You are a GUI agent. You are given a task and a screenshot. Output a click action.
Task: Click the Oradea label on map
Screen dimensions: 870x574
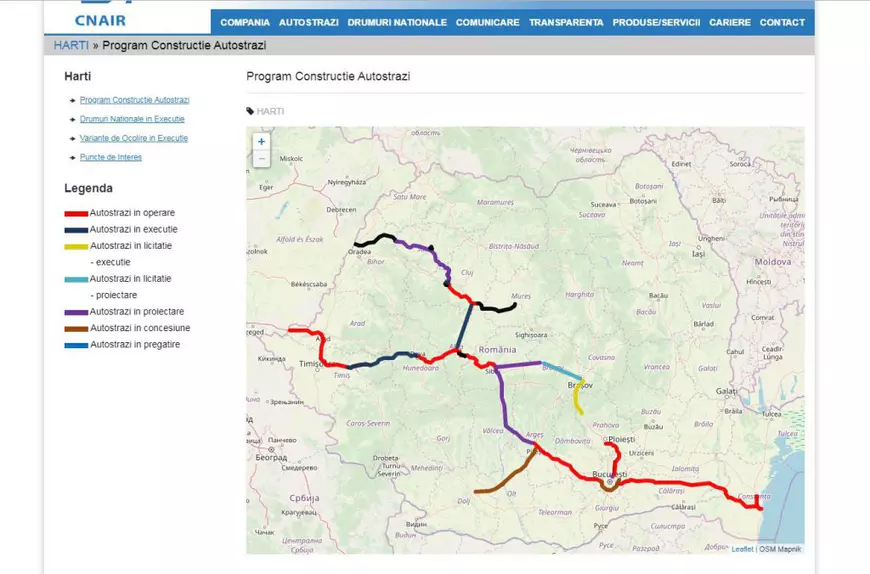click(x=360, y=252)
